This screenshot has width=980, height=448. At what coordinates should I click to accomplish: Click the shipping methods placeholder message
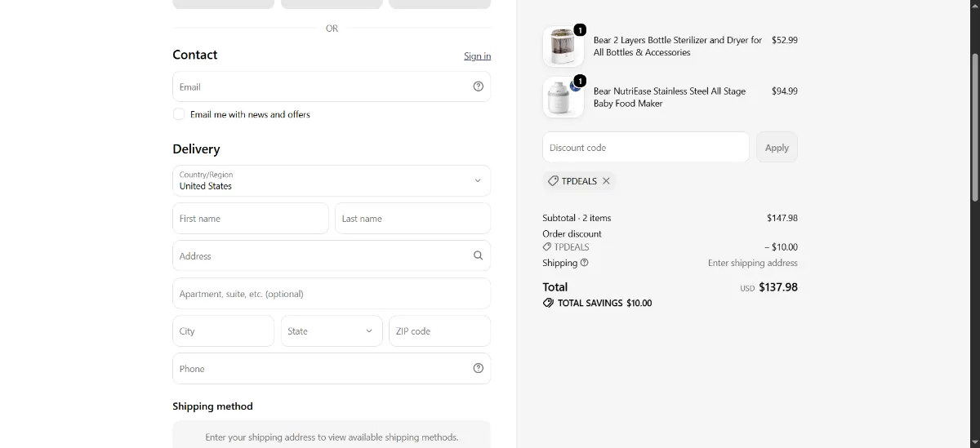pos(332,437)
